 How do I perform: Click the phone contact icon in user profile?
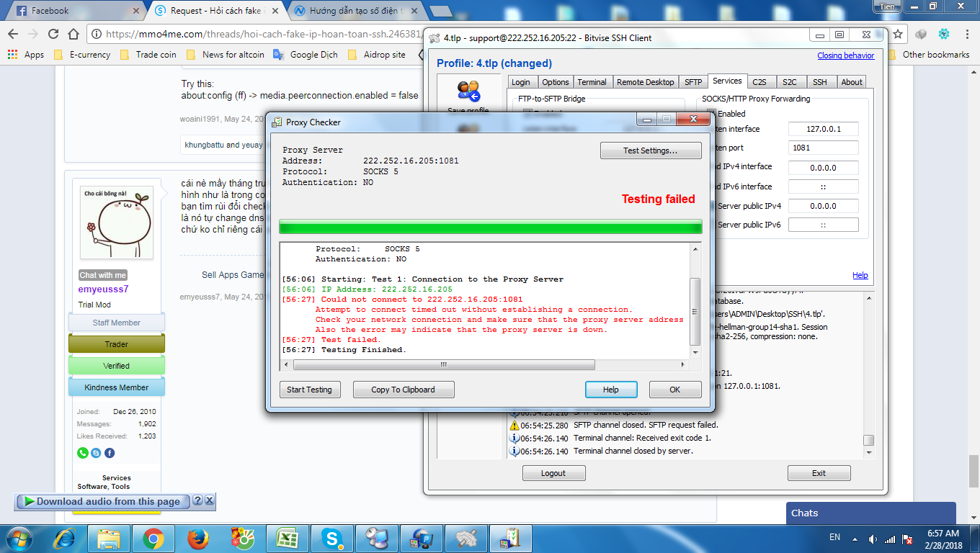83,453
